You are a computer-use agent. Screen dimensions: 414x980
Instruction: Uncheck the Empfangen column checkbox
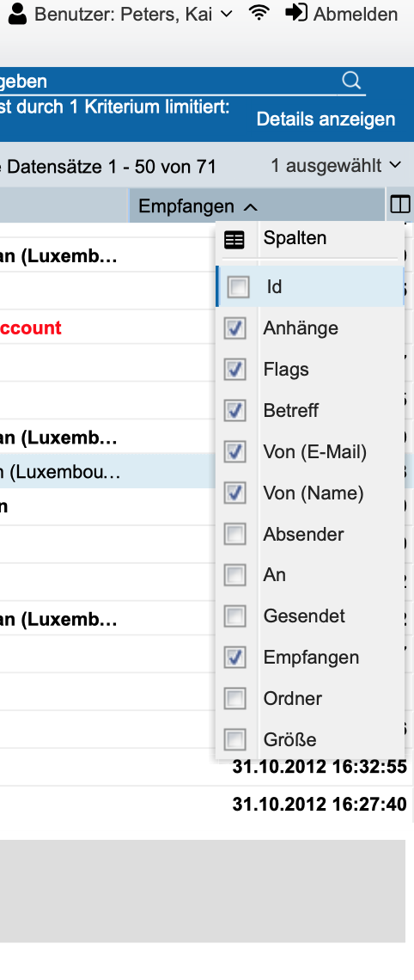[x=234, y=658]
